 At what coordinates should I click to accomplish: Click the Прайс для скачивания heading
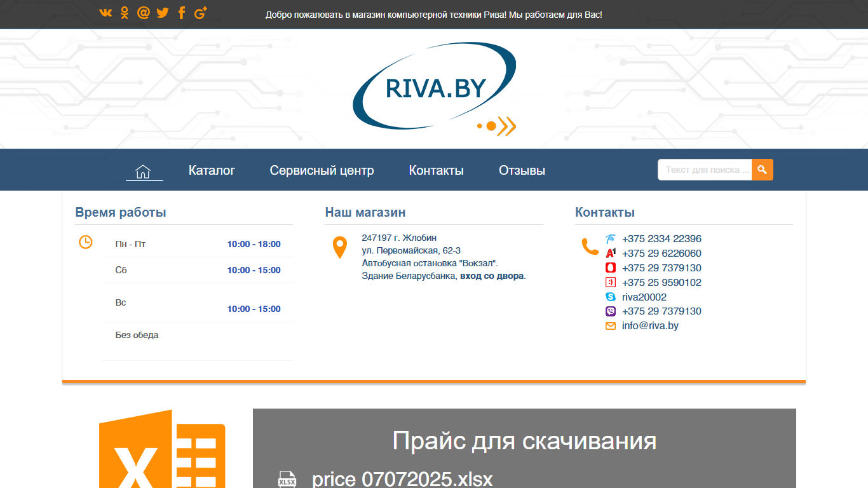pyautogui.click(x=524, y=441)
